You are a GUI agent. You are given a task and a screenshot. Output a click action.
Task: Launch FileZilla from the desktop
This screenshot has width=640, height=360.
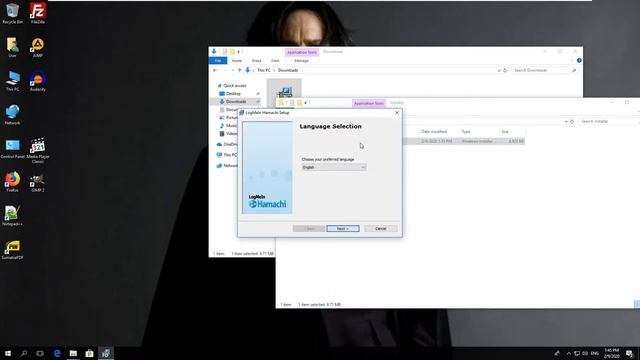(38, 13)
